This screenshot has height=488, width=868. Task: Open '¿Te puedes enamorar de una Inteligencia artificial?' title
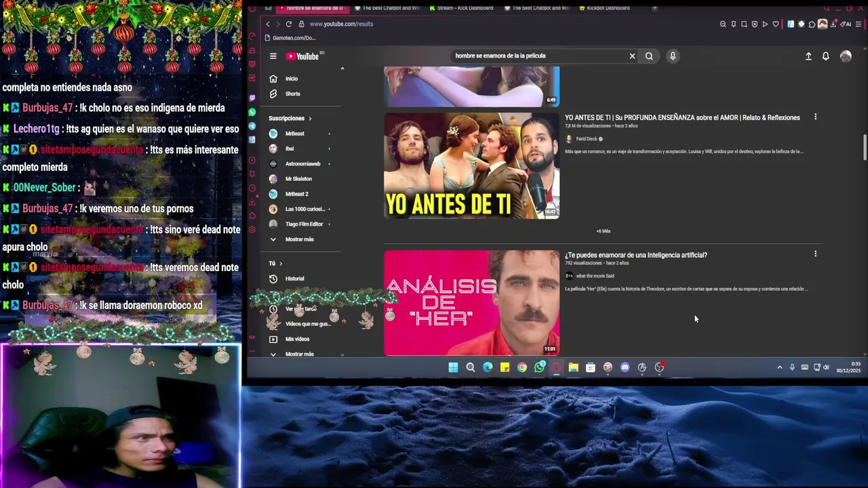636,255
